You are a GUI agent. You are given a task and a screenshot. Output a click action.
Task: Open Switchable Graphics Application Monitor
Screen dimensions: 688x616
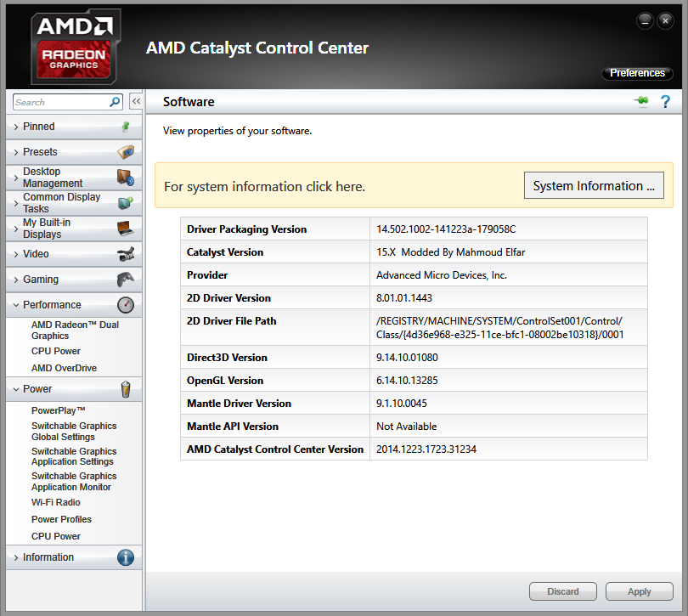coord(74,482)
